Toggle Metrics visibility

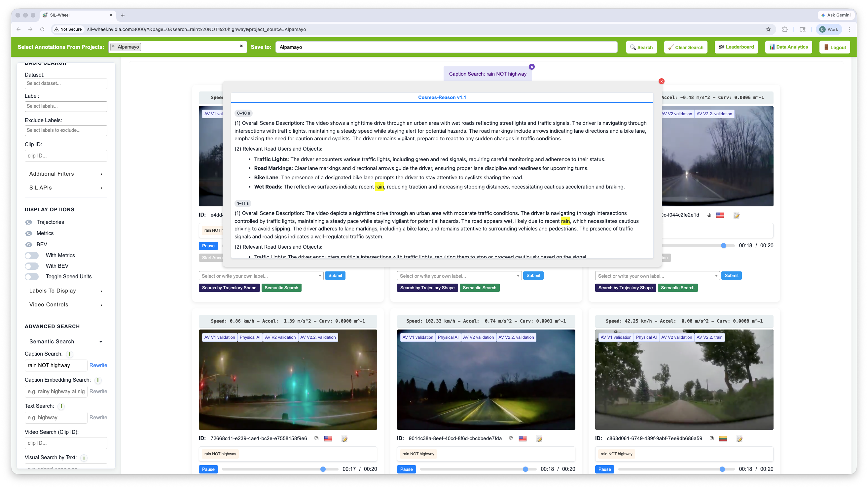pos(29,233)
